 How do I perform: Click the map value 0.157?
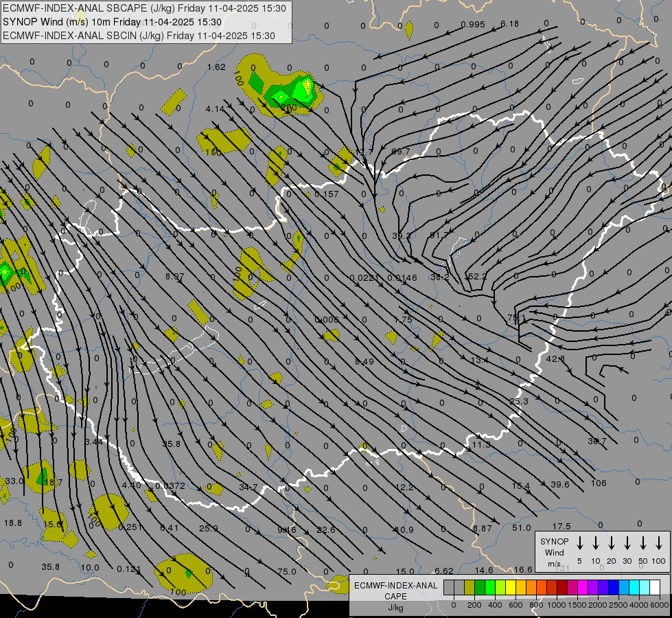(x=327, y=194)
